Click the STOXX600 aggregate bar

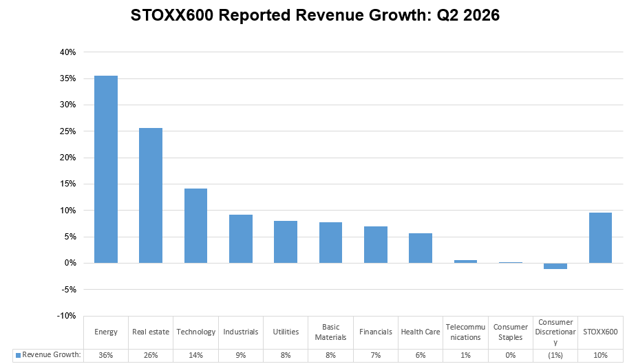click(x=600, y=238)
